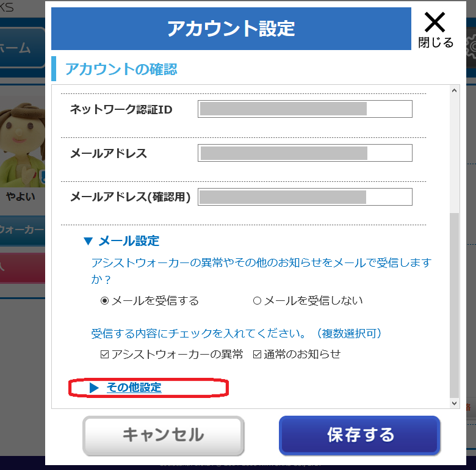Click the vertical scrollbar thumb
Image resolution: width=476 pixels, height=470 pixels.
(x=454, y=305)
